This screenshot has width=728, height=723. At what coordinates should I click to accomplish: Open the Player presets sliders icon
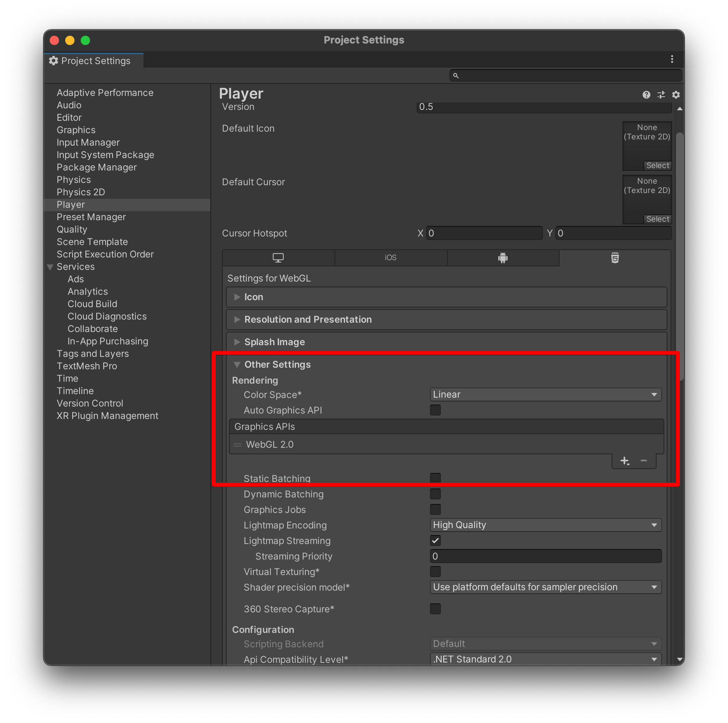click(x=661, y=95)
